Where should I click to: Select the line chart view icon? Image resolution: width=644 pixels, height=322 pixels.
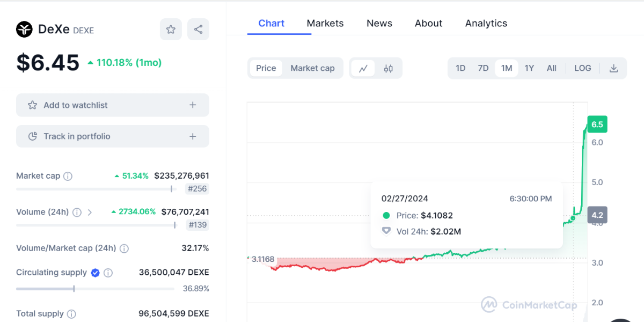click(363, 68)
